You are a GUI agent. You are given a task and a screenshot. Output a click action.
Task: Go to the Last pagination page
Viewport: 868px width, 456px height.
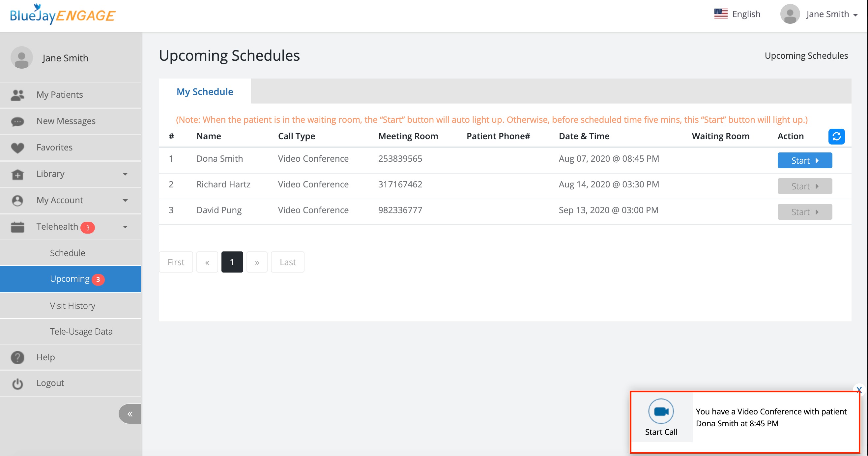pyautogui.click(x=287, y=262)
